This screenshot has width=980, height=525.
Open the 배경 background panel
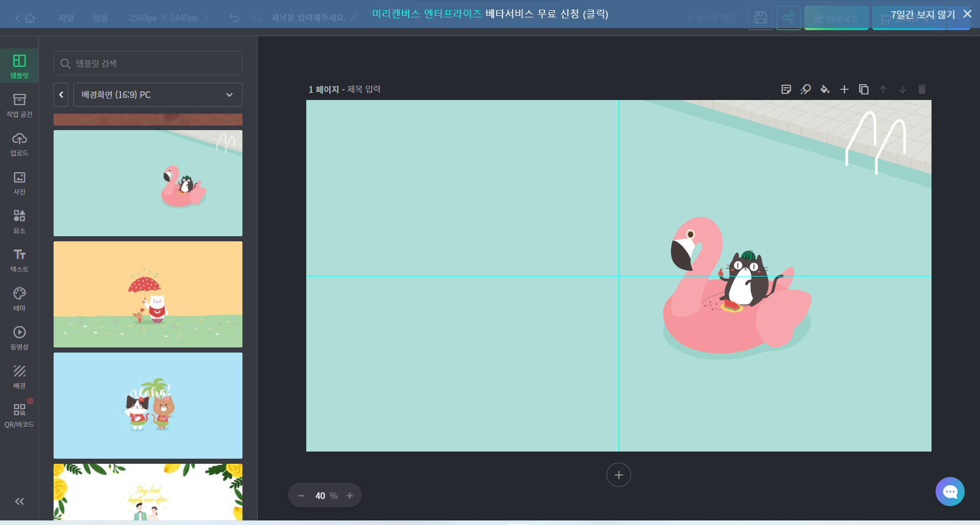(19, 377)
